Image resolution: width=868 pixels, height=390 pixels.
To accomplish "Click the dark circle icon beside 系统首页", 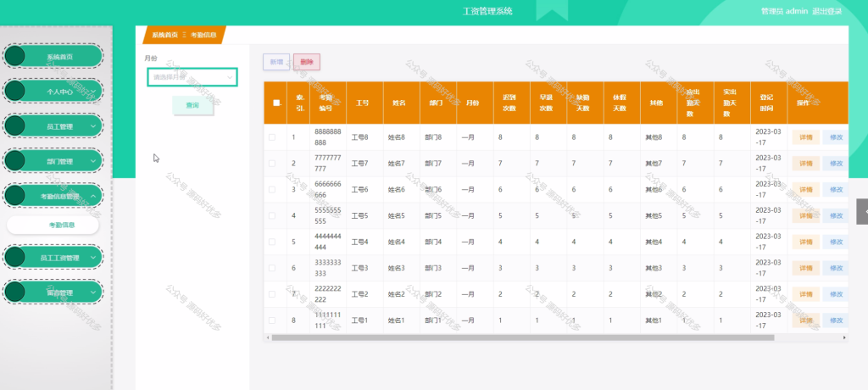I will (x=15, y=56).
